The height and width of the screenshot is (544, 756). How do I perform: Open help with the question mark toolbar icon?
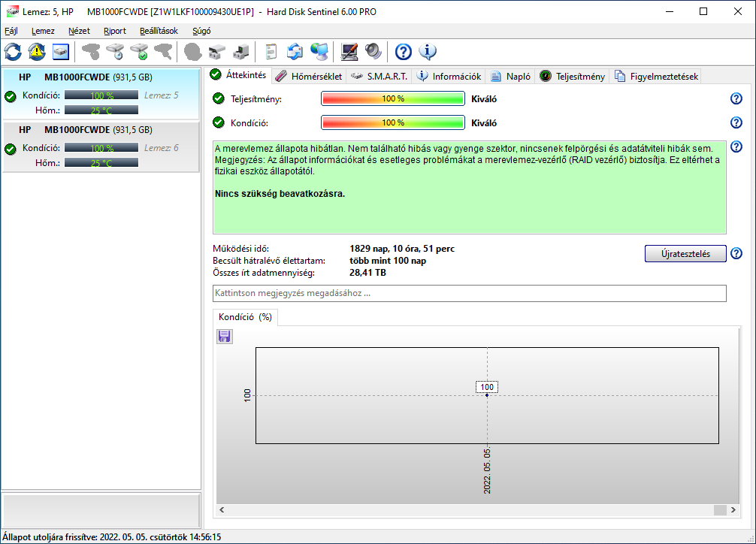(403, 52)
